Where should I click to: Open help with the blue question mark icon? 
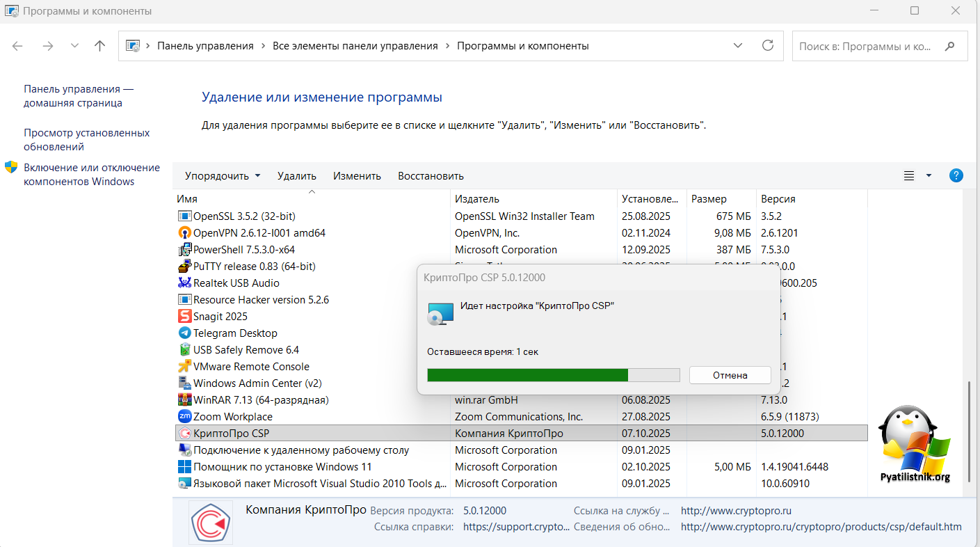tap(956, 175)
